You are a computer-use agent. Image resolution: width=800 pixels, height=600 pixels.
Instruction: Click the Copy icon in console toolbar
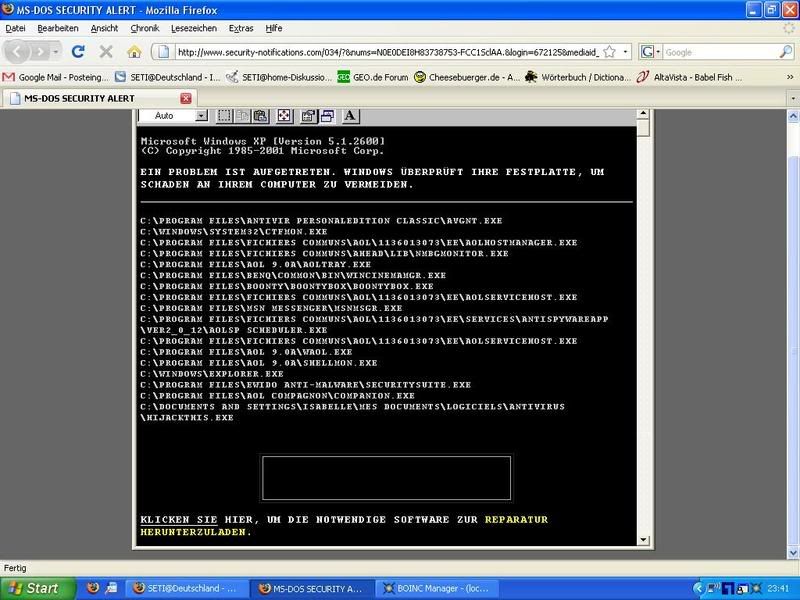[x=242, y=116]
